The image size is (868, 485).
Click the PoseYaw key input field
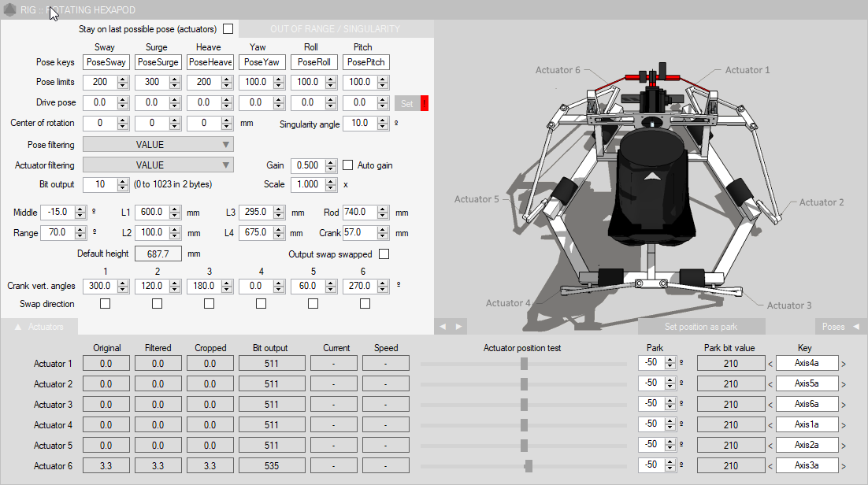point(262,62)
